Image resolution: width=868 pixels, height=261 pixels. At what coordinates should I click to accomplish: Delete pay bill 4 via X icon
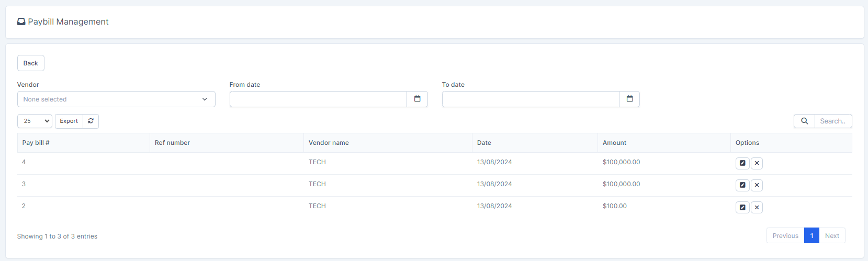click(757, 163)
